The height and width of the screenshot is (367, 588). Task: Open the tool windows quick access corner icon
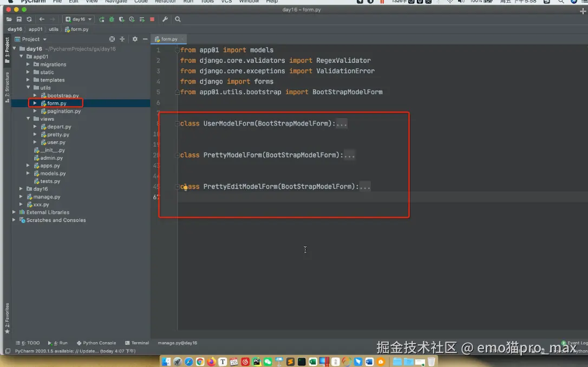coord(8,351)
